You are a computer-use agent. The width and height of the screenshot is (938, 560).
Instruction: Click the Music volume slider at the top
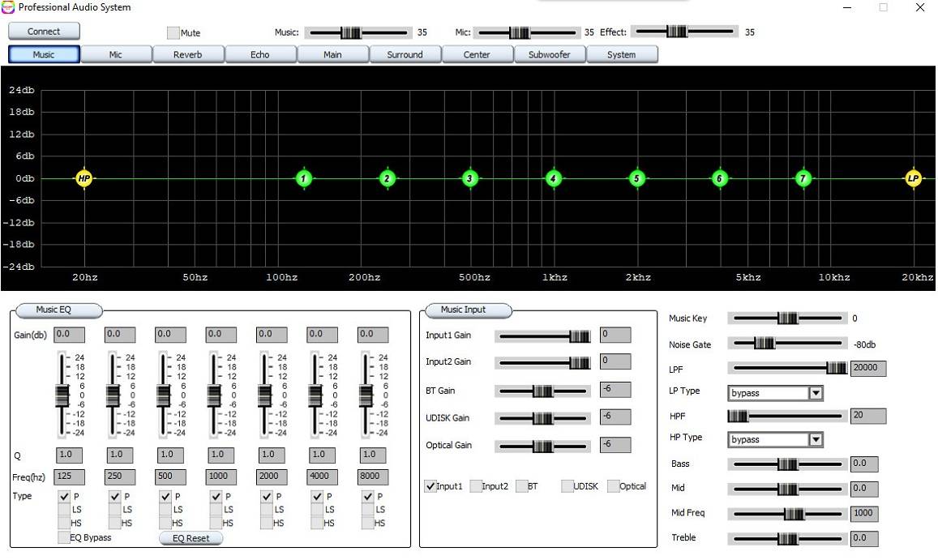[358, 32]
